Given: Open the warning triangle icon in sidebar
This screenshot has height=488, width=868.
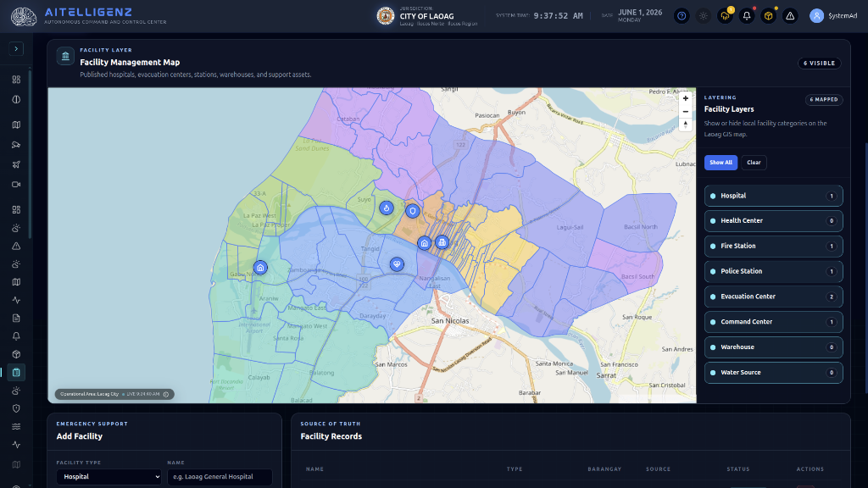Looking at the screenshot, I should (x=16, y=247).
